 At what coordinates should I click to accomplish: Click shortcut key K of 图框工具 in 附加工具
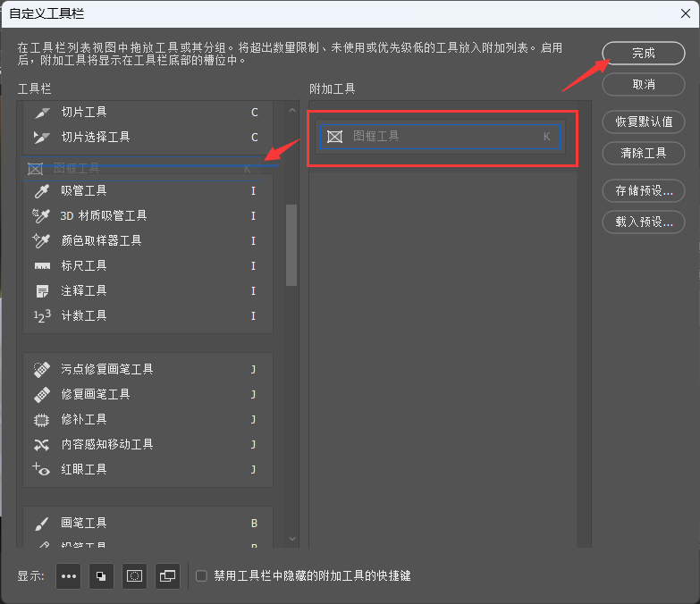click(x=546, y=137)
